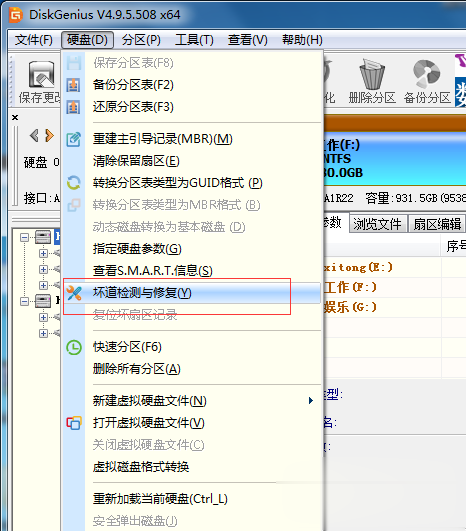
Task: Select first hard disk icon in tree
Action: click(43, 237)
